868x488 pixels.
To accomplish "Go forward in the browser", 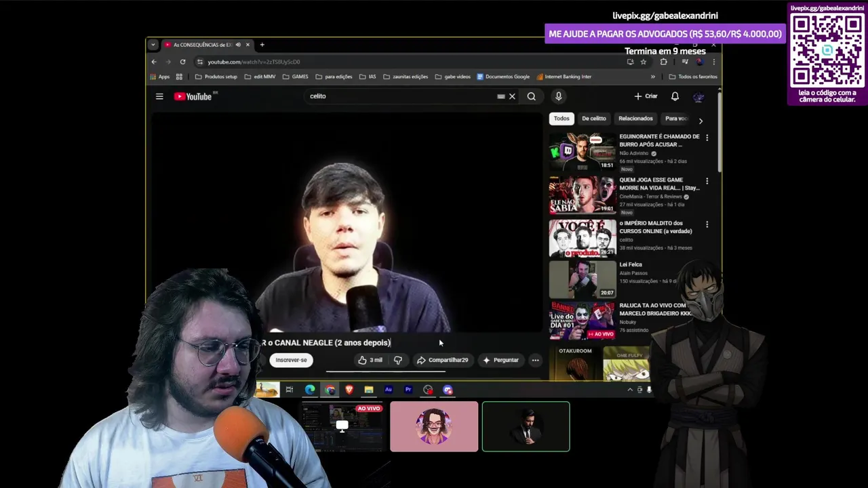I will click(x=168, y=62).
